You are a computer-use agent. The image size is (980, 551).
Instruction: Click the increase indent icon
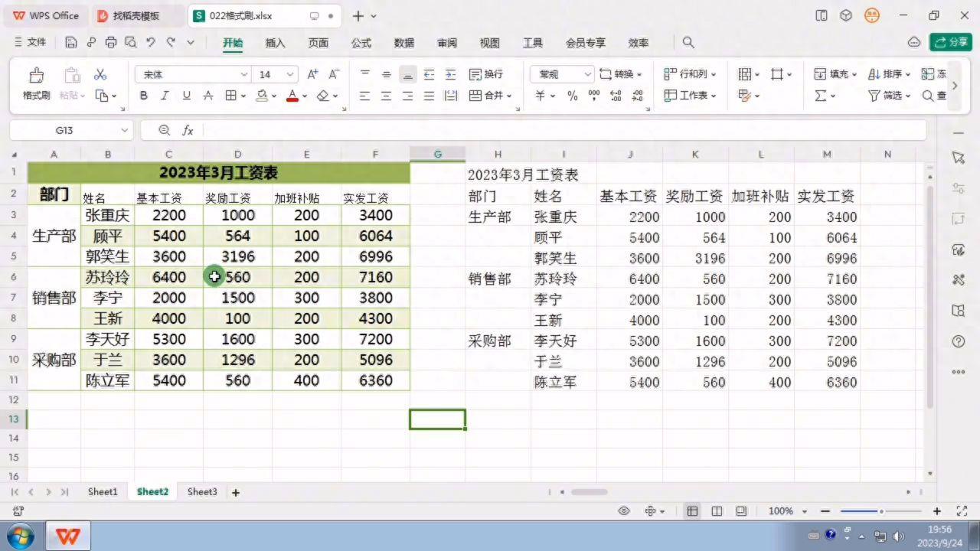point(451,74)
